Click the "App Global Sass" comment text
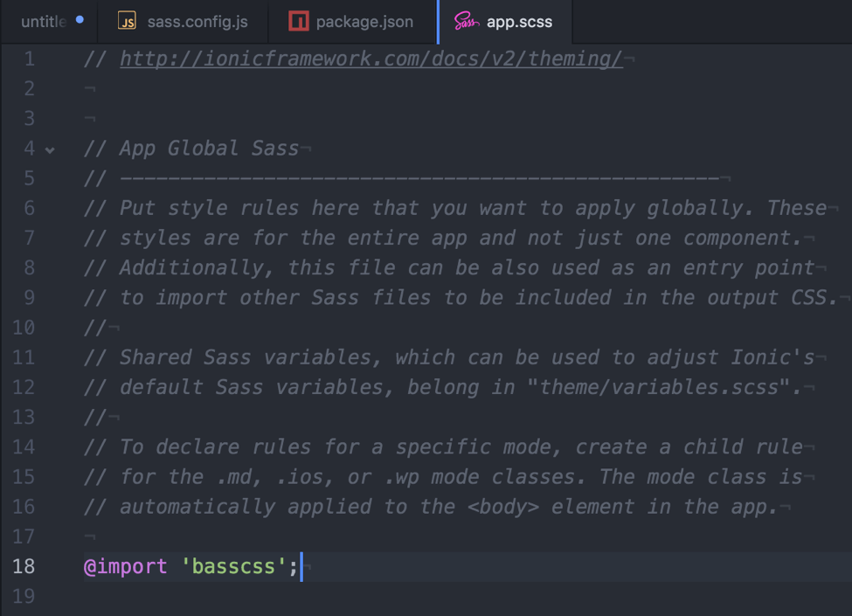Viewport: 852px width, 616px height. (209, 149)
